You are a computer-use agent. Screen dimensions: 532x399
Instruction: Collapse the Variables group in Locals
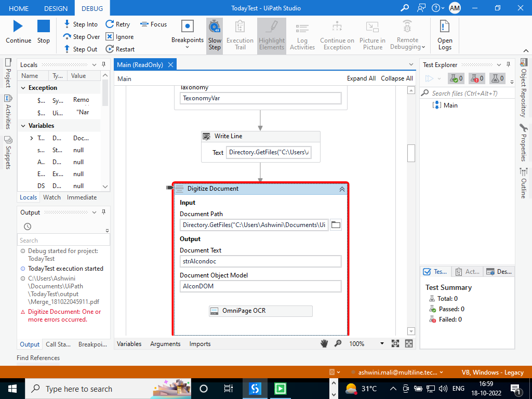(x=23, y=126)
